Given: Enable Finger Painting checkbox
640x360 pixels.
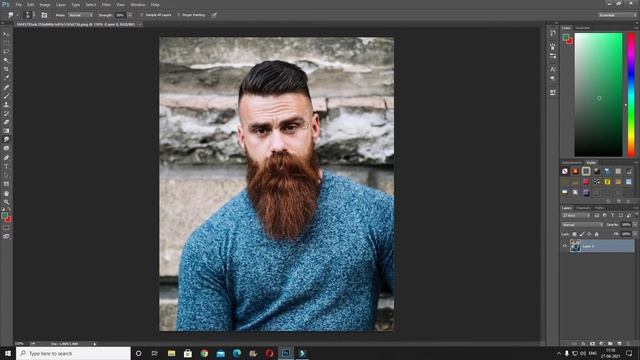Looking at the screenshot, I should click(x=178, y=15).
